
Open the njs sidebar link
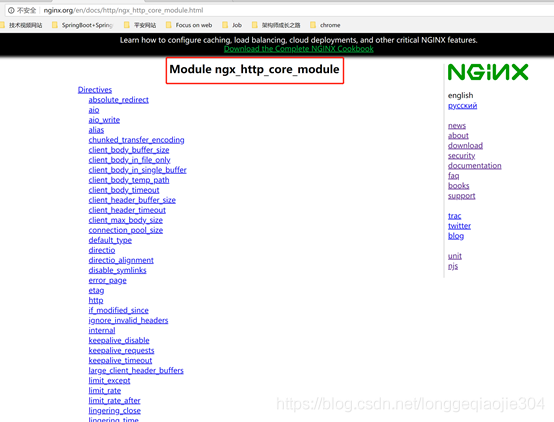point(453,266)
